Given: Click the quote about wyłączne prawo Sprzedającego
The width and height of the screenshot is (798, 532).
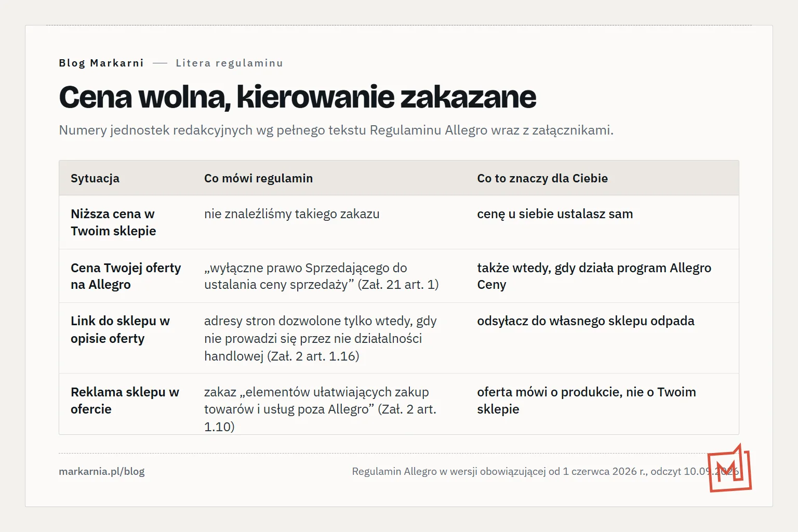Looking at the screenshot, I should point(322,276).
